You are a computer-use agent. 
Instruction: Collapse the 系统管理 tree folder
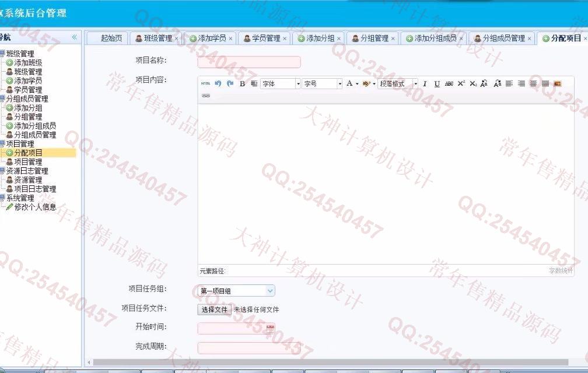pyautogui.click(x=20, y=198)
